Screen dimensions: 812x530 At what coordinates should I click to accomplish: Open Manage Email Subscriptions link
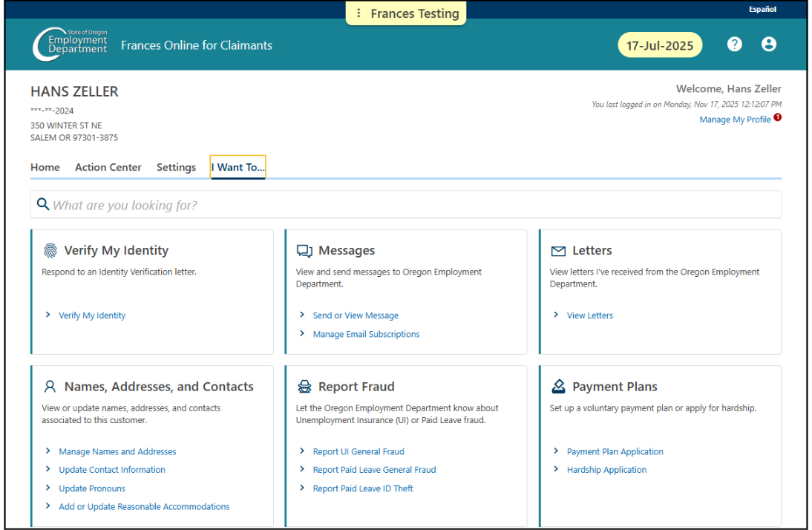pos(366,334)
